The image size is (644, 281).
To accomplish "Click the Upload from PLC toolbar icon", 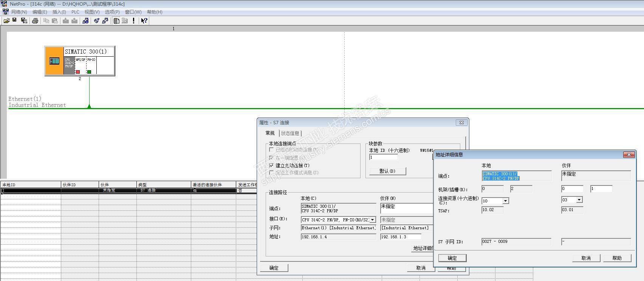I will pos(74,21).
